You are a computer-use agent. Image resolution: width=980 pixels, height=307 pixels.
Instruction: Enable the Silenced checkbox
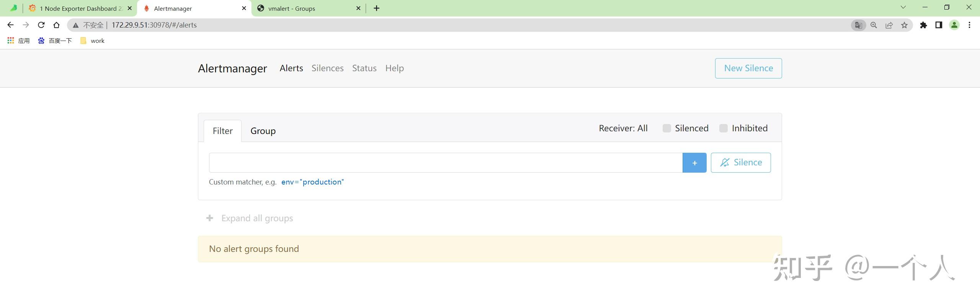click(x=667, y=128)
